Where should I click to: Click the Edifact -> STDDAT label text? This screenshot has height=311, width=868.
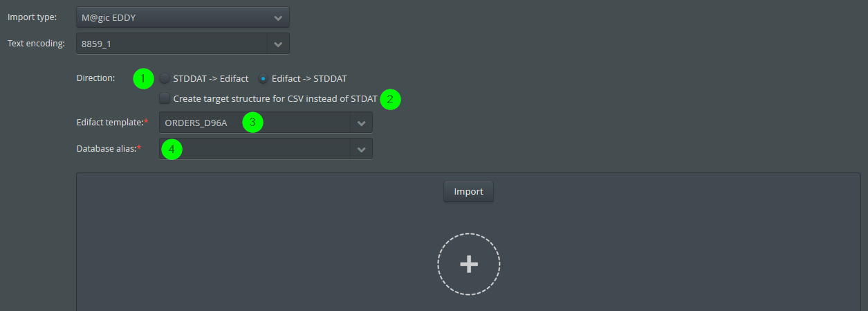pos(309,78)
